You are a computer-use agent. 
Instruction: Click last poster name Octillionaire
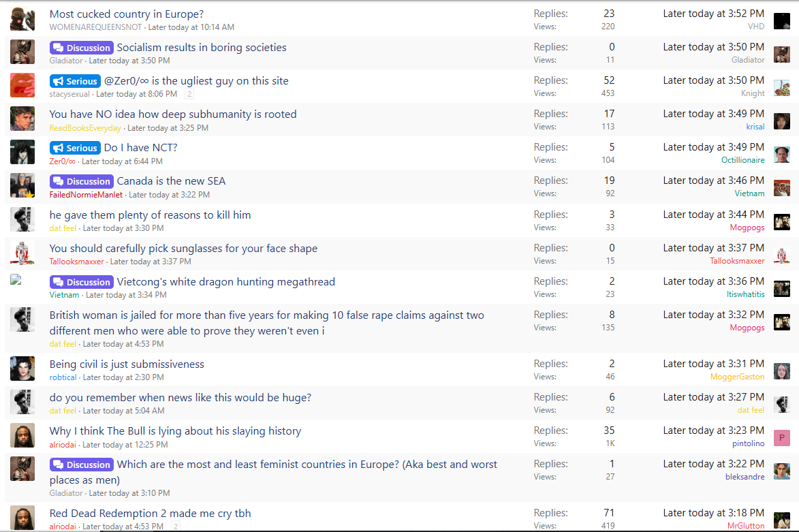(742, 160)
